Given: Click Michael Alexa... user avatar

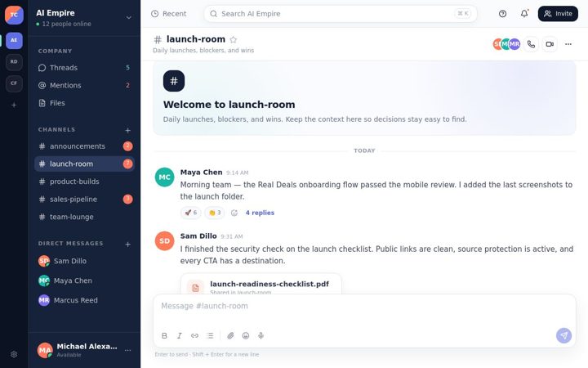Looking at the screenshot, I should [45, 350].
